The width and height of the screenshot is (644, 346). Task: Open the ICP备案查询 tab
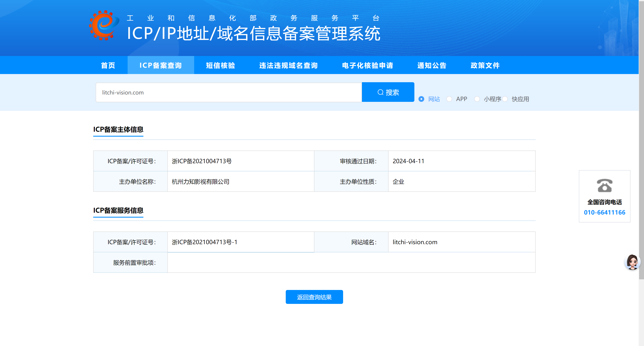161,65
